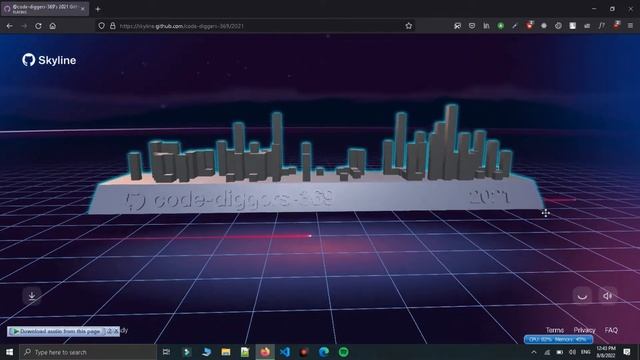Go forward using the browser forward arrow
This screenshot has width=640, height=360.
coord(24,26)
